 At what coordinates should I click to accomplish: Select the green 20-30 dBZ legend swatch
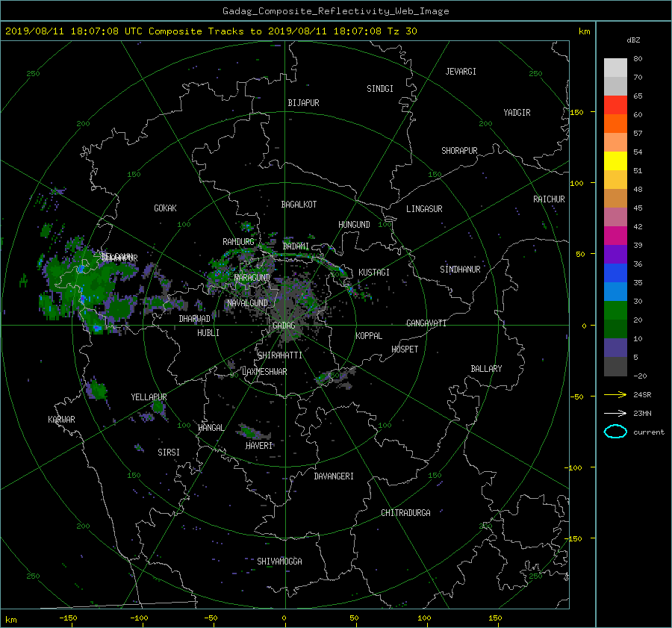615,310
